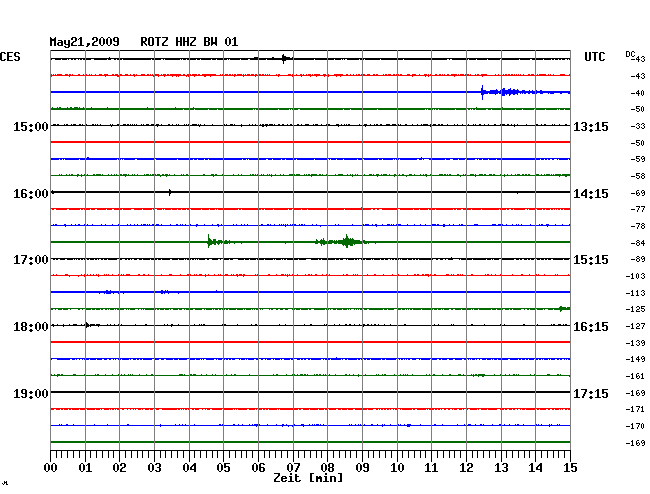Click the DC offset value -89
Image resolution: width=650 pixels, height=494 pixels.
[638, 259]
